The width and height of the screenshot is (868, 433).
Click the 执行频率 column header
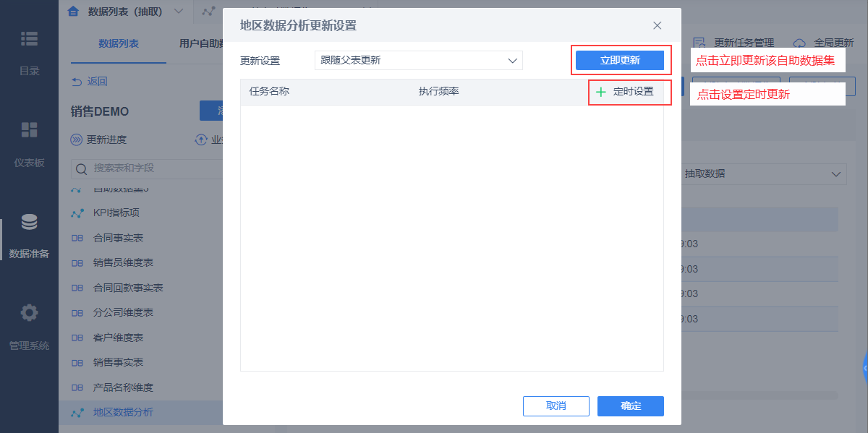438,92
